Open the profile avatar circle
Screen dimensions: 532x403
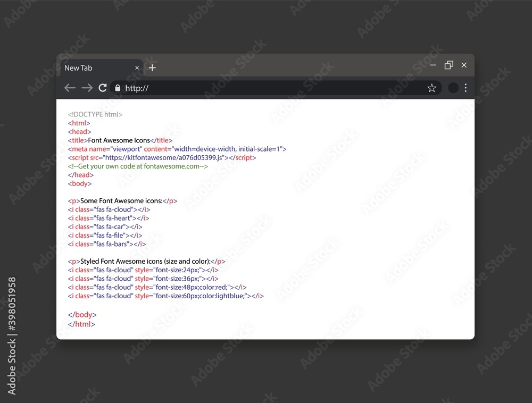453,88
